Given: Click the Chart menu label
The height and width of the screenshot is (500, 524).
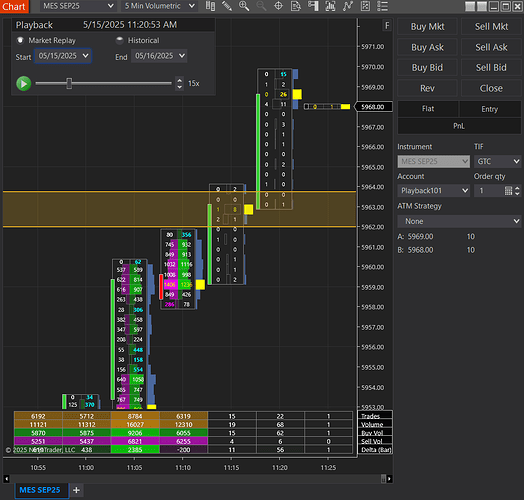Looking at the screenshot, I should coord(14,6).
